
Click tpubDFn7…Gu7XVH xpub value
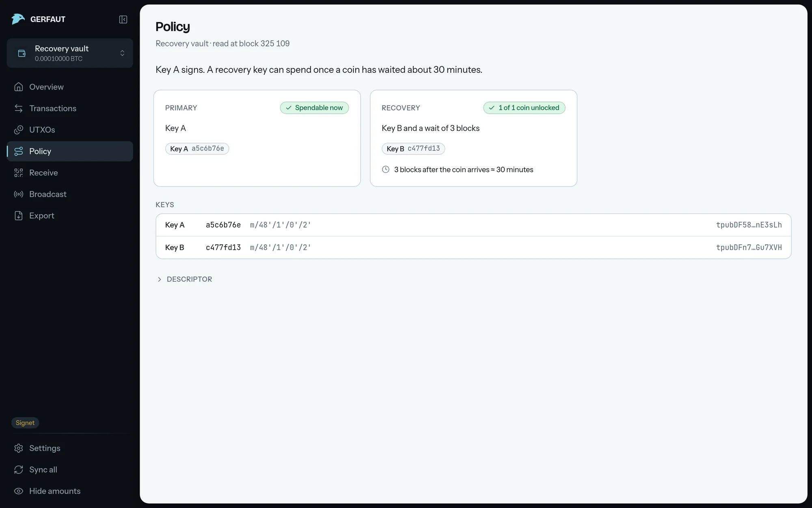[749, 247]
